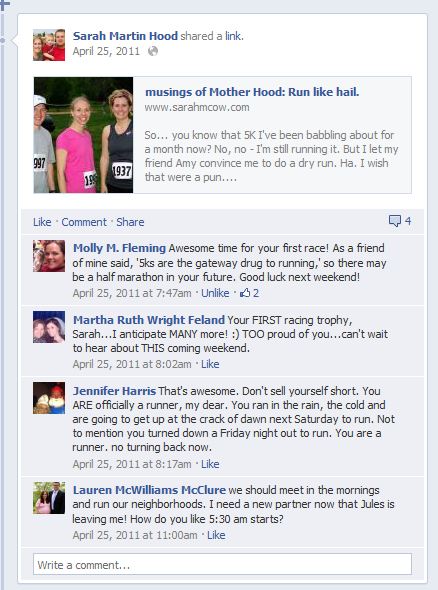Open the 'musings of Mother Hood: Run like hail.' title
The height and width of the screenshot is (590, 438).
pos(252,92)
